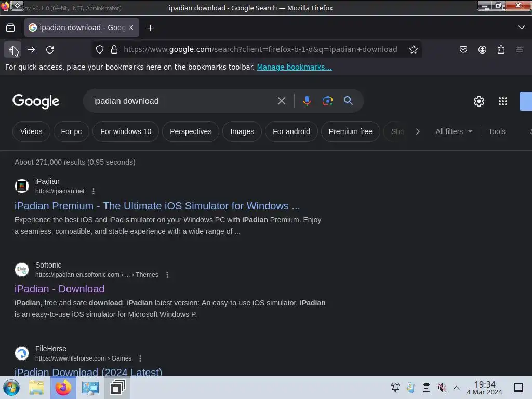The width and height of the screenshot is (532, 399).
Task: Expand hidden system tray icons
Action: 457,388
